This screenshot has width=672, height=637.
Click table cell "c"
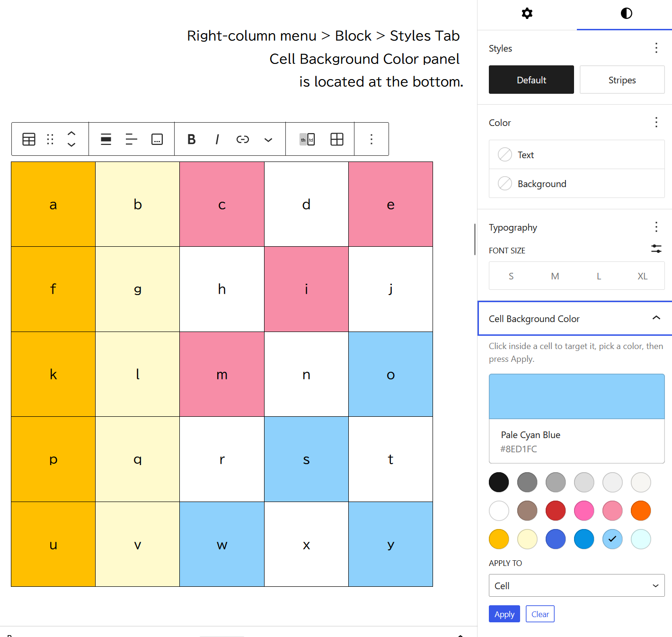pos(222,204)
